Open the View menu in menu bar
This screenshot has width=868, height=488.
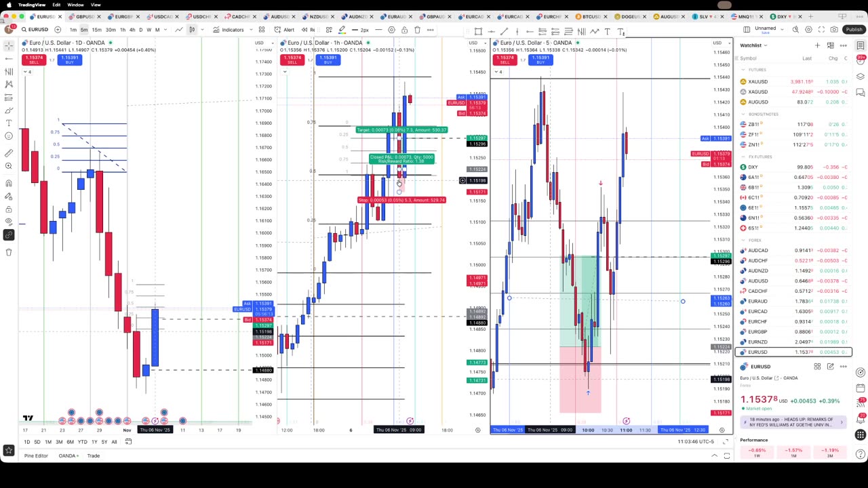tap(96, 5)
